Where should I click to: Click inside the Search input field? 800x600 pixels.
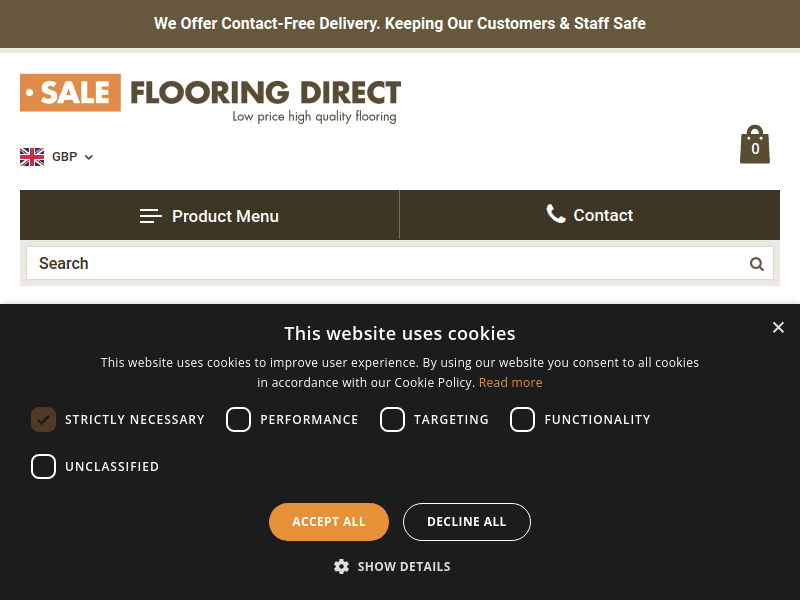pos(300,263)
